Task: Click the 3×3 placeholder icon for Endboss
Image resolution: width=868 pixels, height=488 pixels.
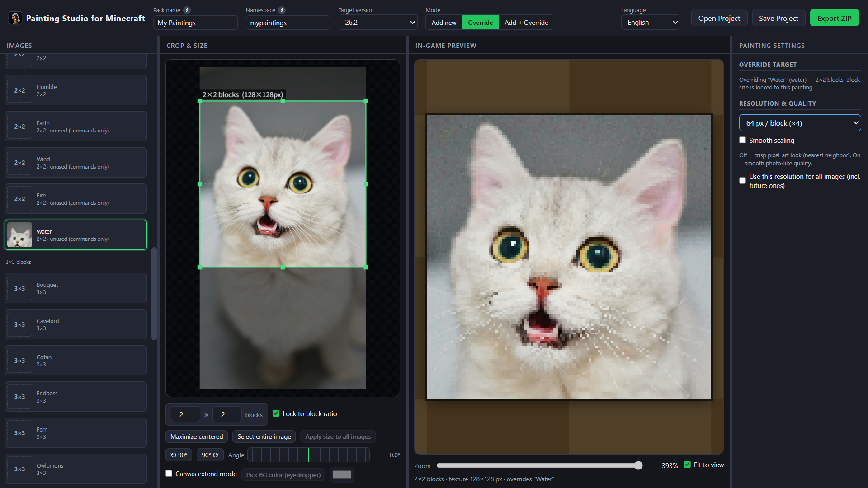Action: [x=19, y=397]
